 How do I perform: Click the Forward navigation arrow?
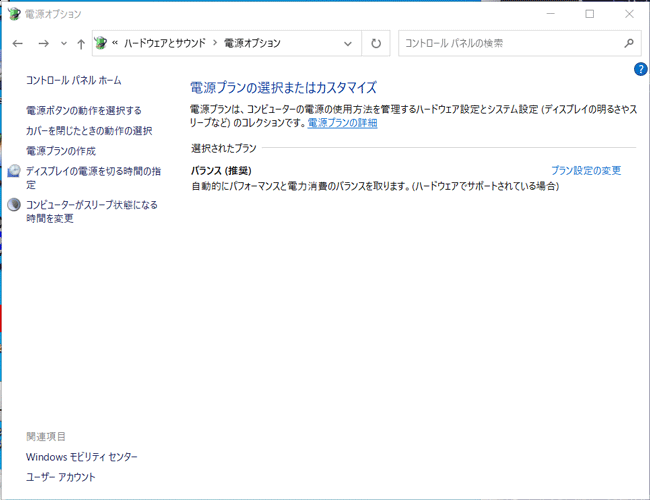point(43,44)
